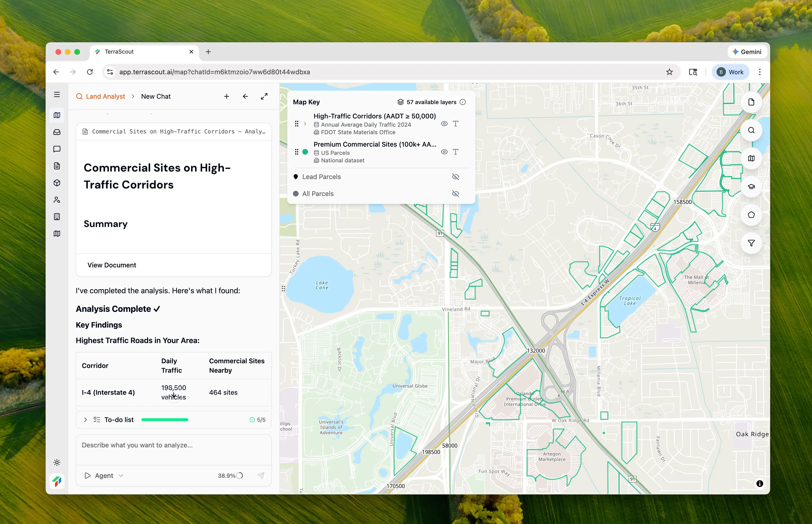Hide Premium Commercial Sites layer eye icon

[444, 152]
